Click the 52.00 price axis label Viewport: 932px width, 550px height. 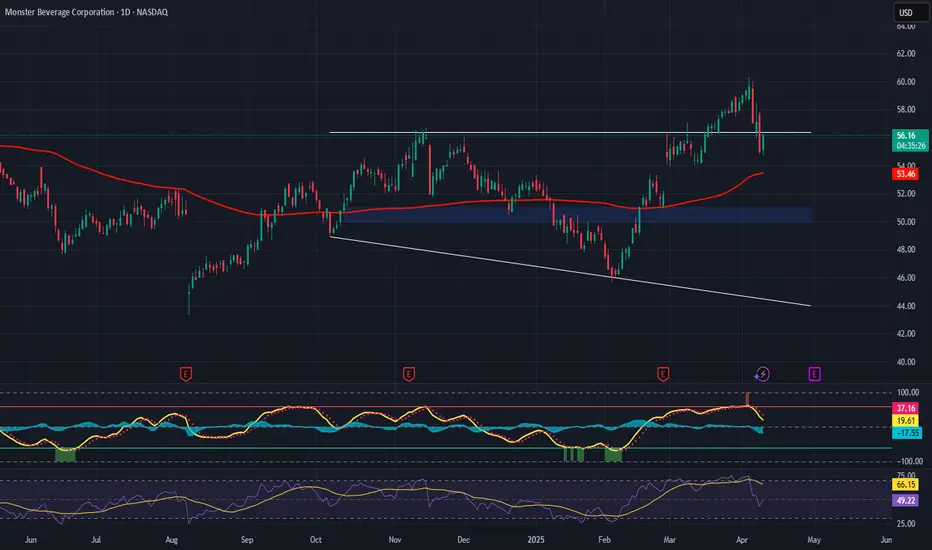click(906, 193)
